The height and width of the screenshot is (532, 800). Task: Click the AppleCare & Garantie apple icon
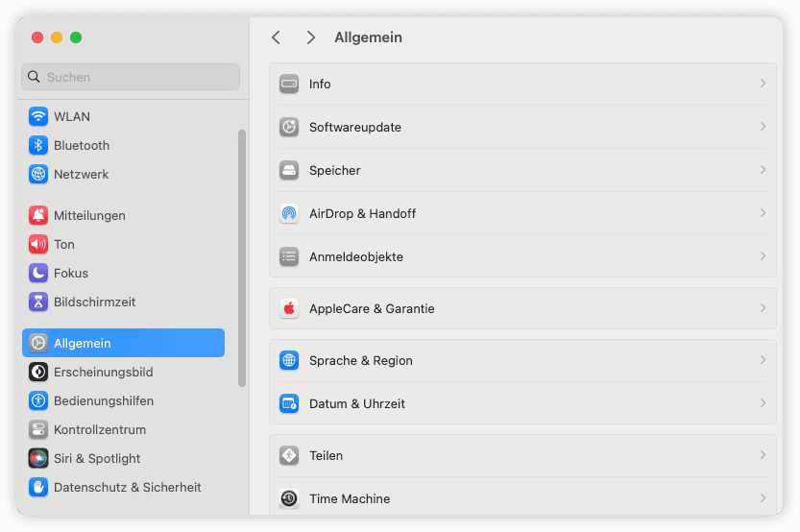tap(289, 308)
